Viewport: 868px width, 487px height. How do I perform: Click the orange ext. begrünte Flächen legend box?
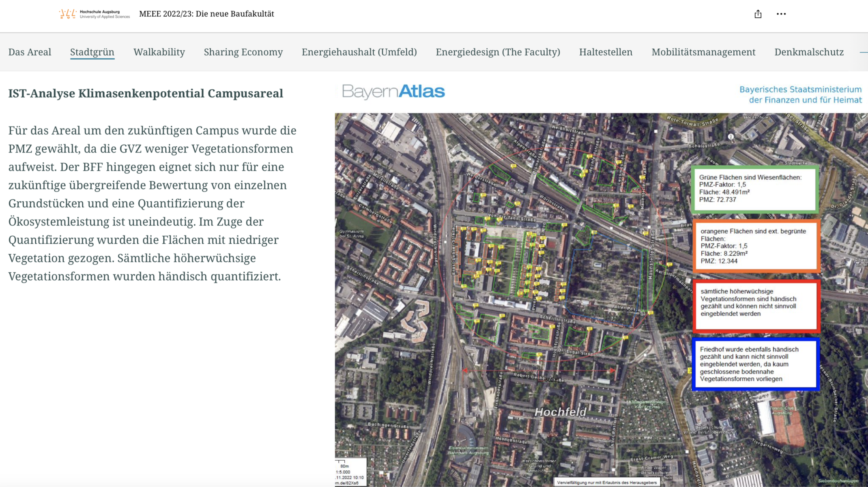point(756,246)
